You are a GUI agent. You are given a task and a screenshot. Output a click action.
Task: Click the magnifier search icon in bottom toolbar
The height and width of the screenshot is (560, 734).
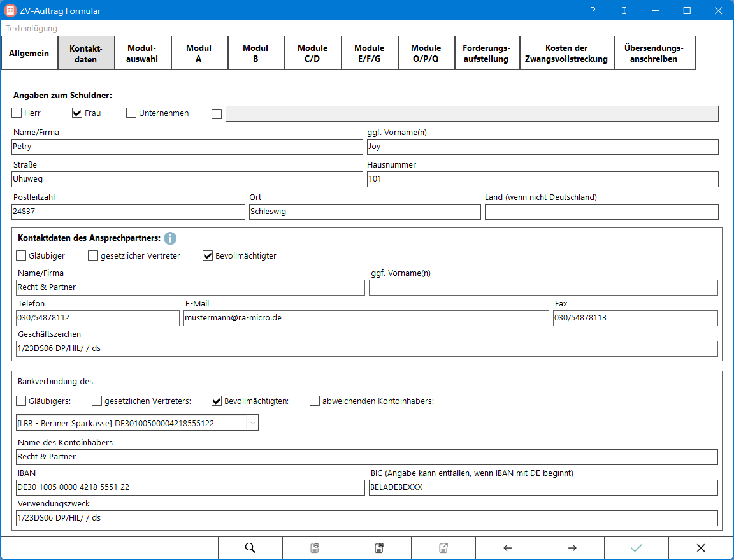click(x=250, y=548)
